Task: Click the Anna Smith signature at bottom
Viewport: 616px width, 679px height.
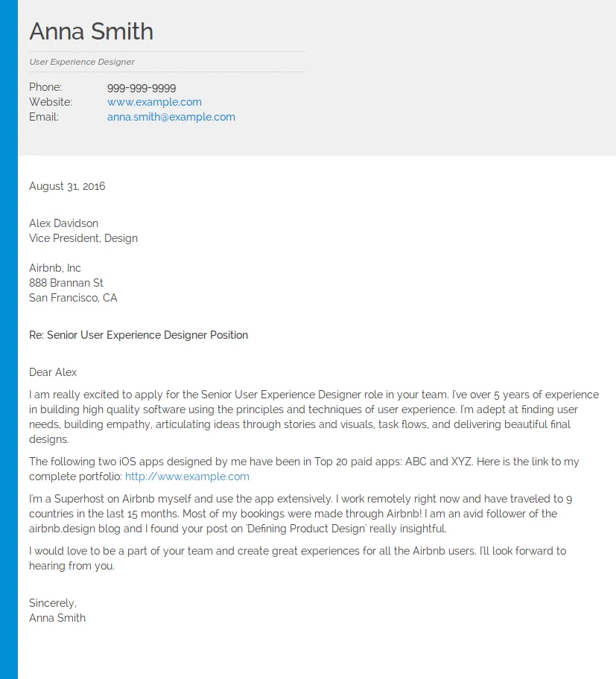Action: 57,618
